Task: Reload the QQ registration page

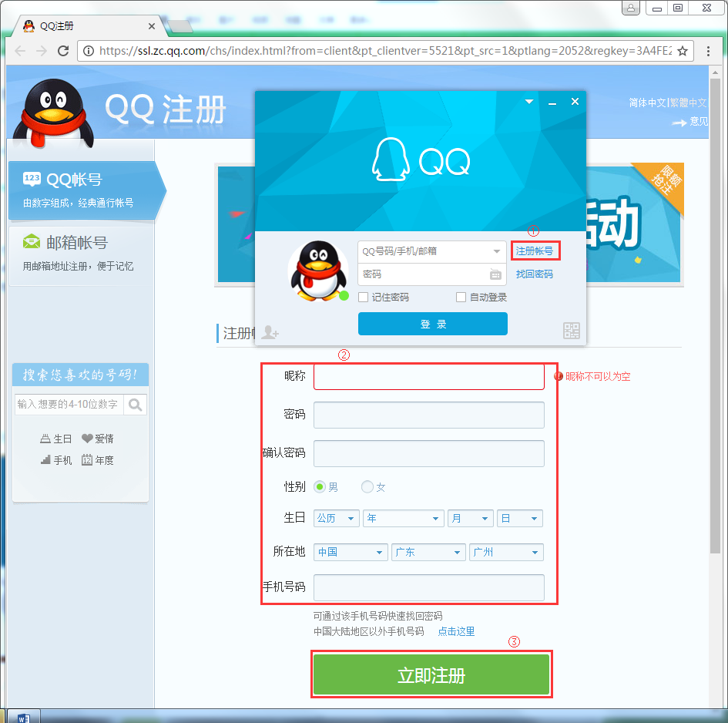Action: 63,51
